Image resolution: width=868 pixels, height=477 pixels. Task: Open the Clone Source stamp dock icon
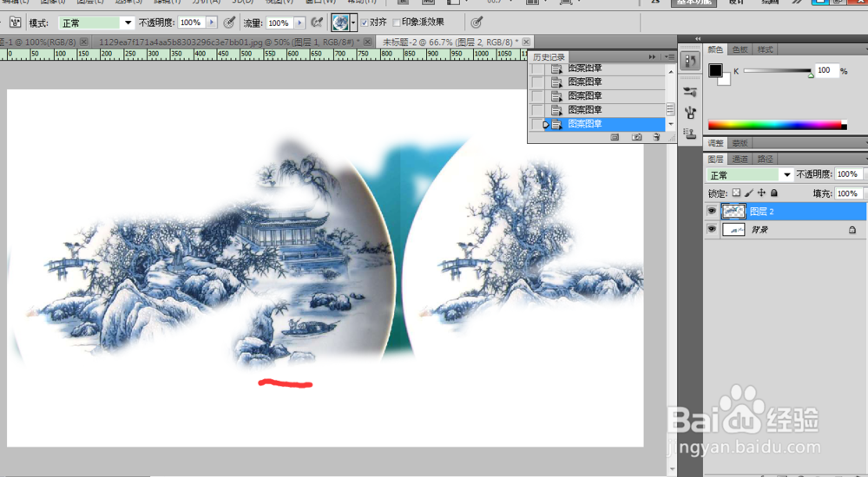click(x=690, y=134)
